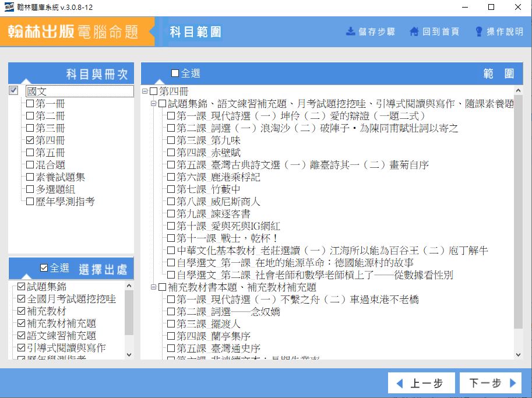The image size is (532, 398).
Task: Open the 操作說明 help text
Action: point(505,31)
